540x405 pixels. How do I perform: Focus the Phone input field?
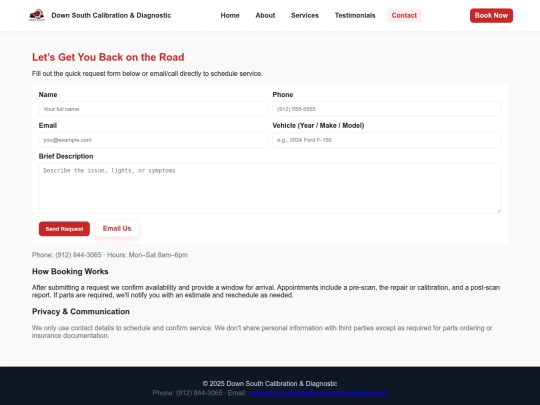[x=386, y=109]
